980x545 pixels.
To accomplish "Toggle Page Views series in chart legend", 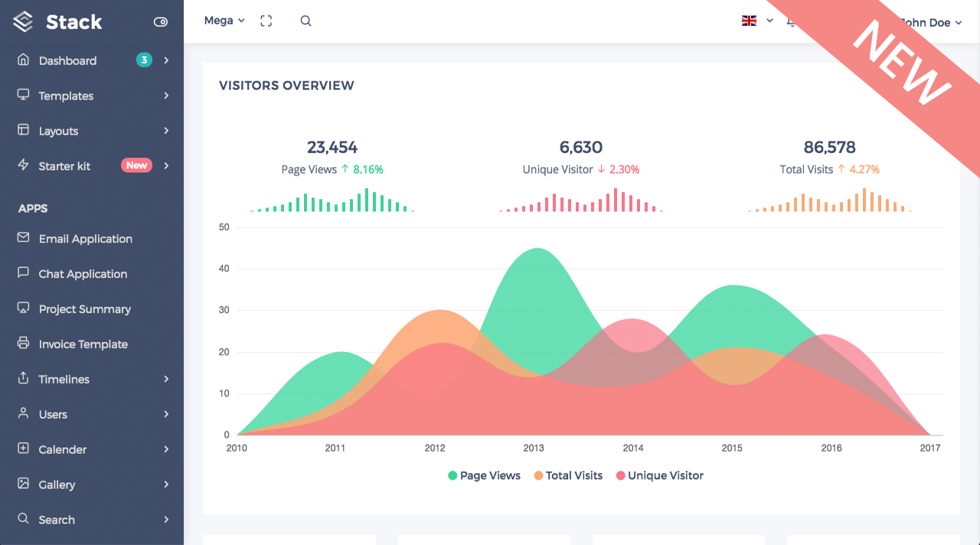I will point(484,475).
